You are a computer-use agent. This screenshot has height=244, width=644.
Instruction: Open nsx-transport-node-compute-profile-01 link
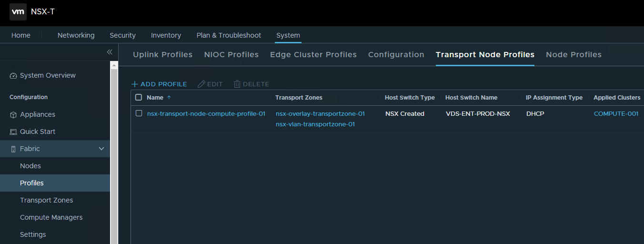pyautogui.click(x=206, y=114)
